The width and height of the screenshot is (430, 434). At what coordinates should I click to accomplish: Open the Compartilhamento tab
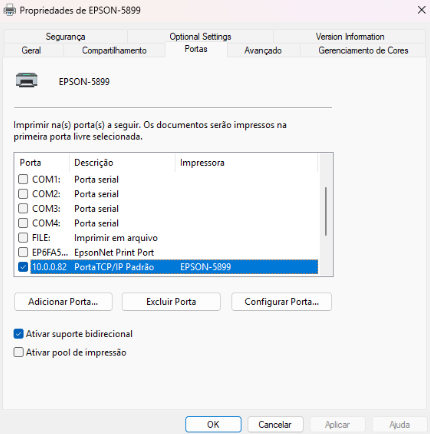[114, 50]
